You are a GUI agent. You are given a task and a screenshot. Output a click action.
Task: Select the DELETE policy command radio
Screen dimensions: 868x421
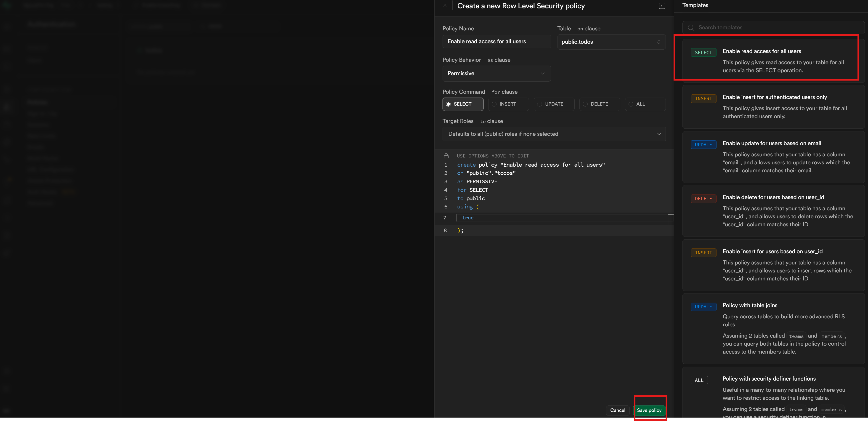pos(599,104)
